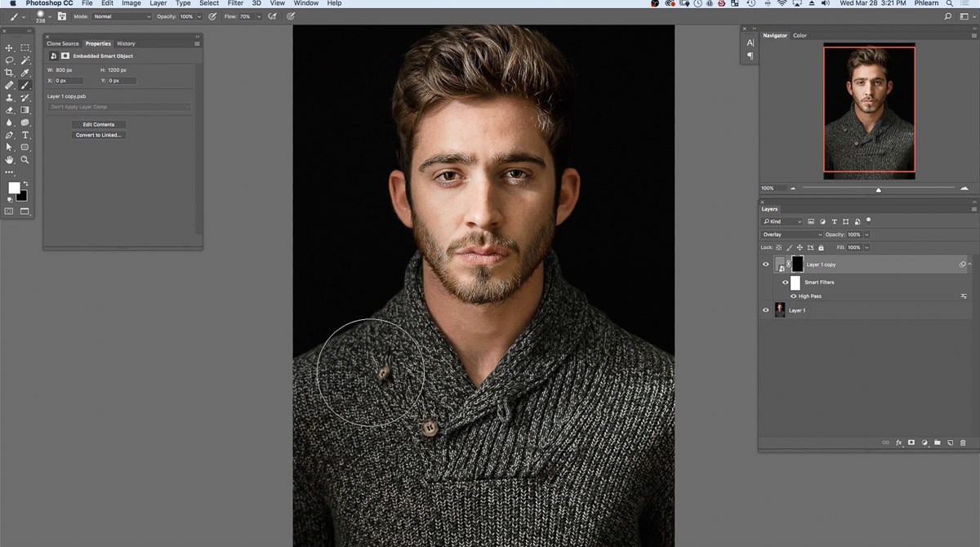The width and height of the screenshot is (980, 547).
Task: Select the Move tool
Action: [x=10, y=47]
